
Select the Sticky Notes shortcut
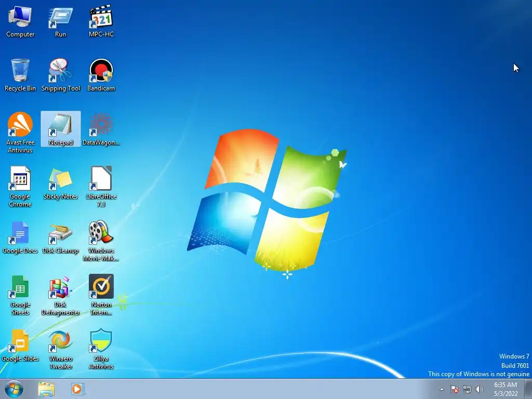pyautogui.click(x=60, y=183)
